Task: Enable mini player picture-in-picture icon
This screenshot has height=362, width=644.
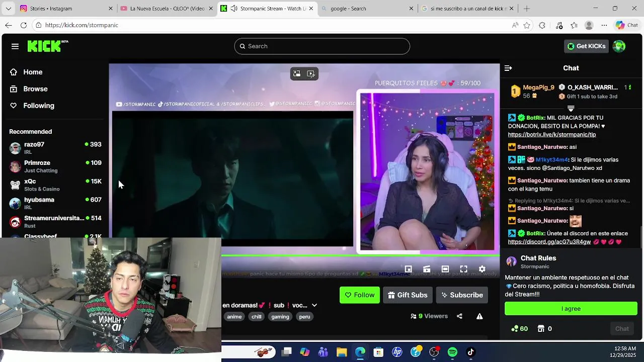Action: (408, 269)
